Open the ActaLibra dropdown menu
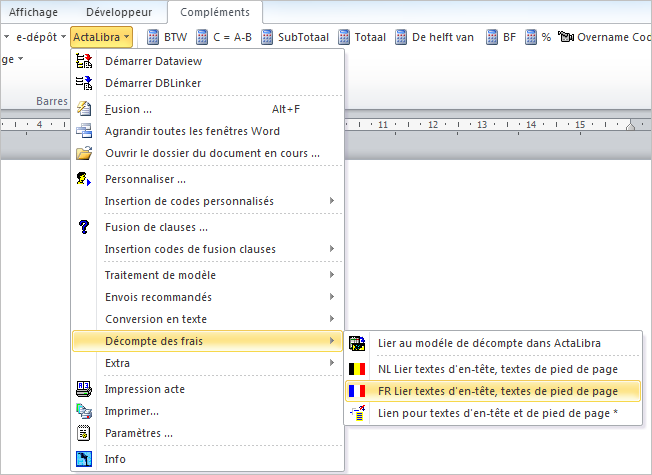 click(101, 37)
